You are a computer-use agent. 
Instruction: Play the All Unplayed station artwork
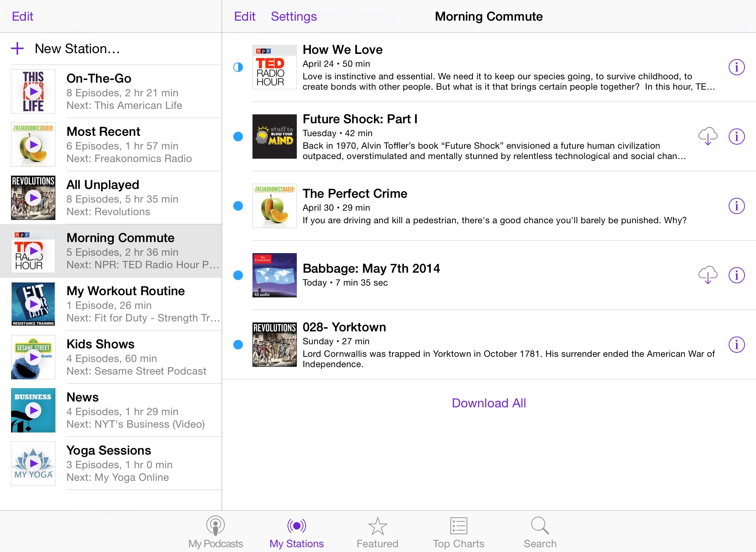[x=33, y=198]
